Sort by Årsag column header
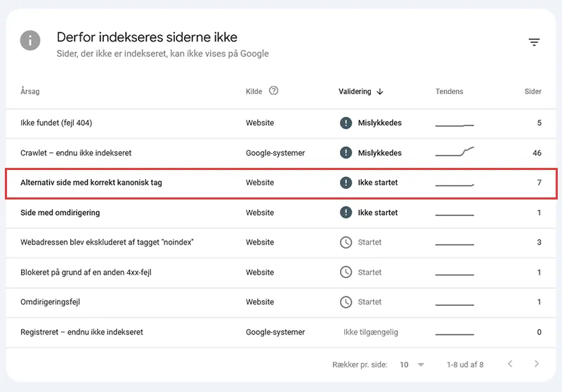The height and width of the screenshot is (392, 562). tap(30, 91)
